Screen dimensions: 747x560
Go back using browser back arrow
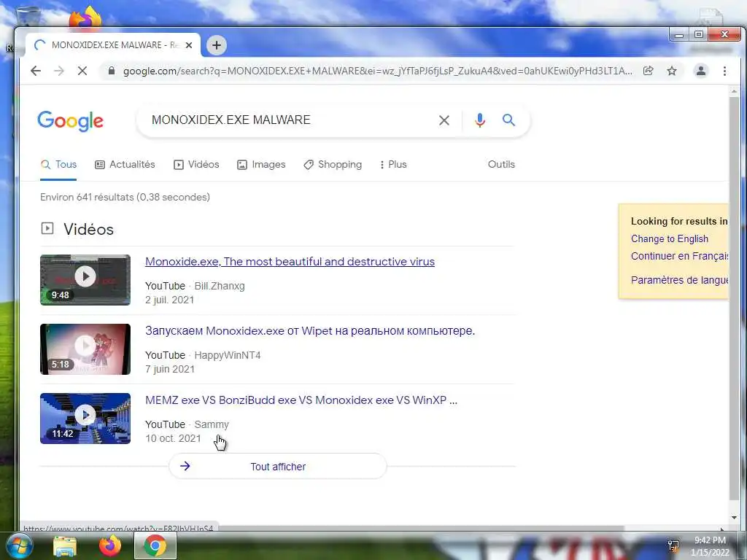tap(36, 71)
